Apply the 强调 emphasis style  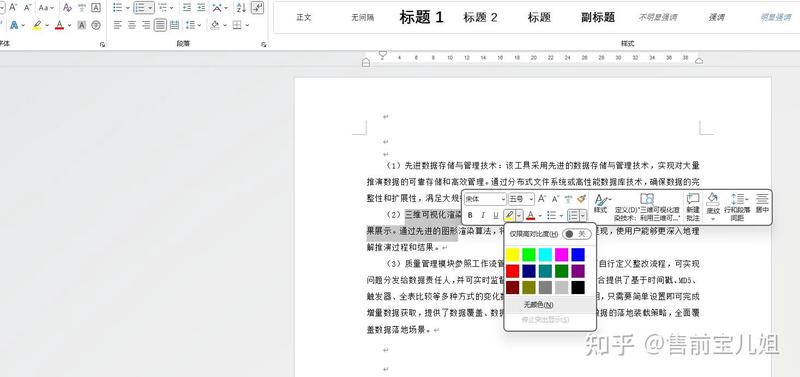pyautogui.click(x=716, y=17)
